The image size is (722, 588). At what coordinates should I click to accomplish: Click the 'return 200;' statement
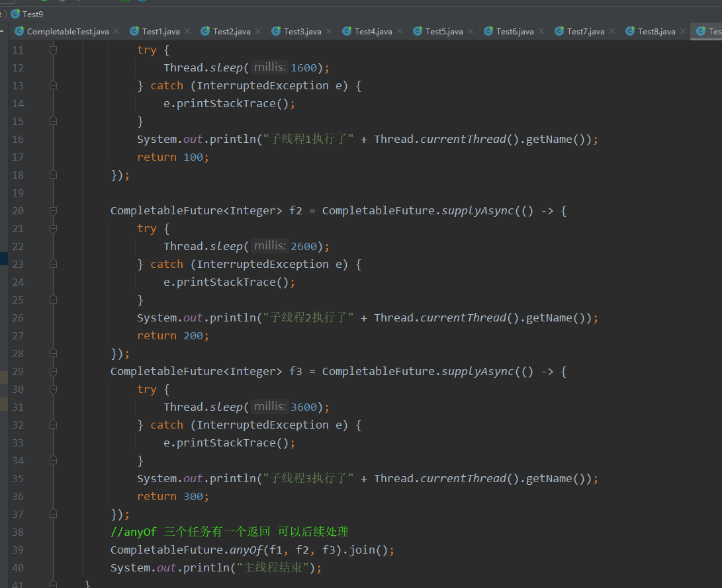[x=173, y=336]
